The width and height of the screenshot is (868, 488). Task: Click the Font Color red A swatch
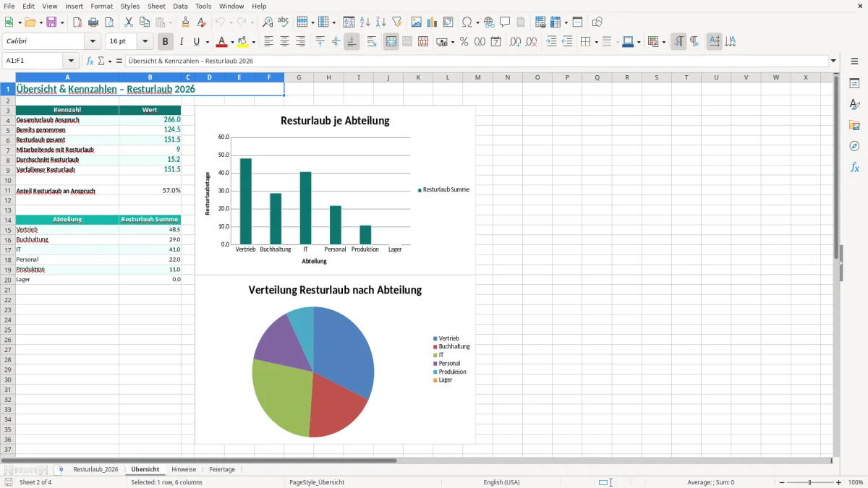click(x=221, y=42)
